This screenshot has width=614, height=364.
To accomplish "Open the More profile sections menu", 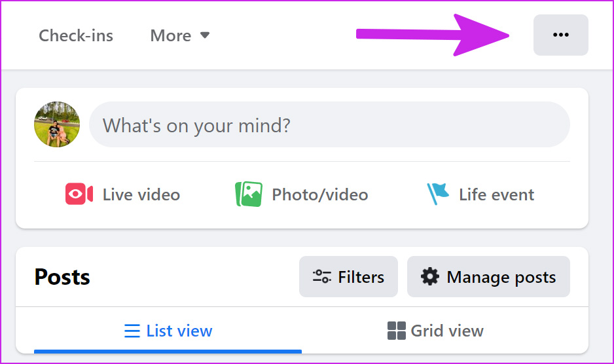I will tap(180, 35).
